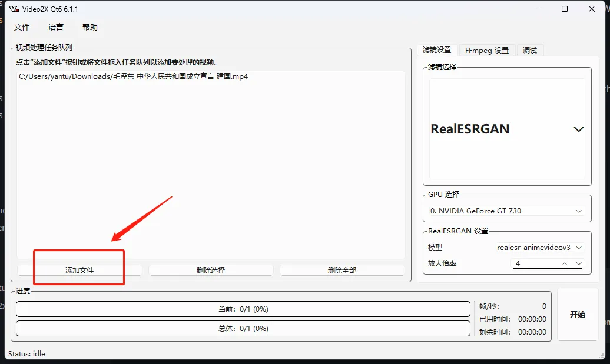Select the queued mp4 file entry

pyautogui.click(x=134, y=76)
